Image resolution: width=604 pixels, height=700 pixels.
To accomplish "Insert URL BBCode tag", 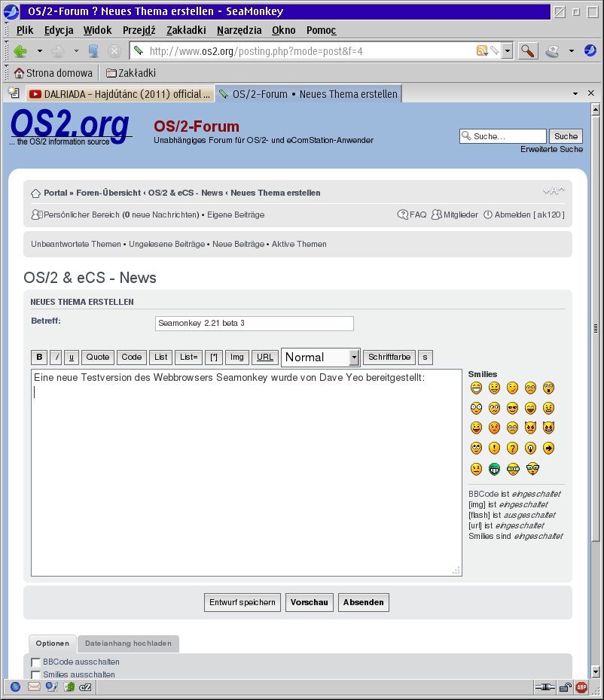I will click(265, 357).
